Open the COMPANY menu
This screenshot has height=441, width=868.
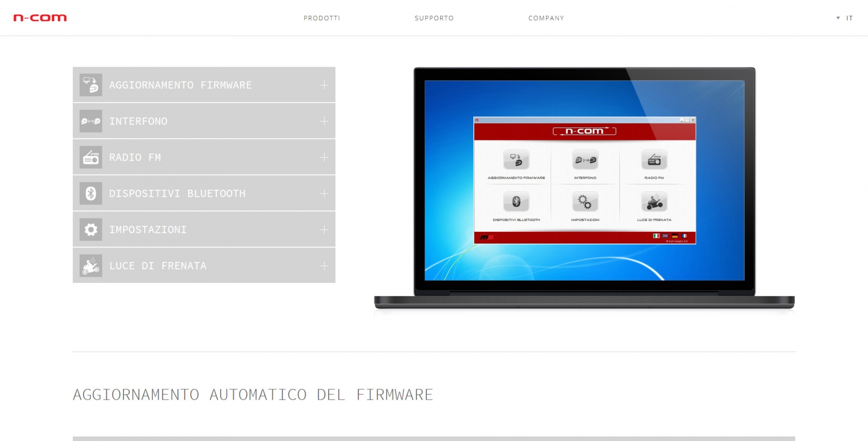(x=546, y=18)
